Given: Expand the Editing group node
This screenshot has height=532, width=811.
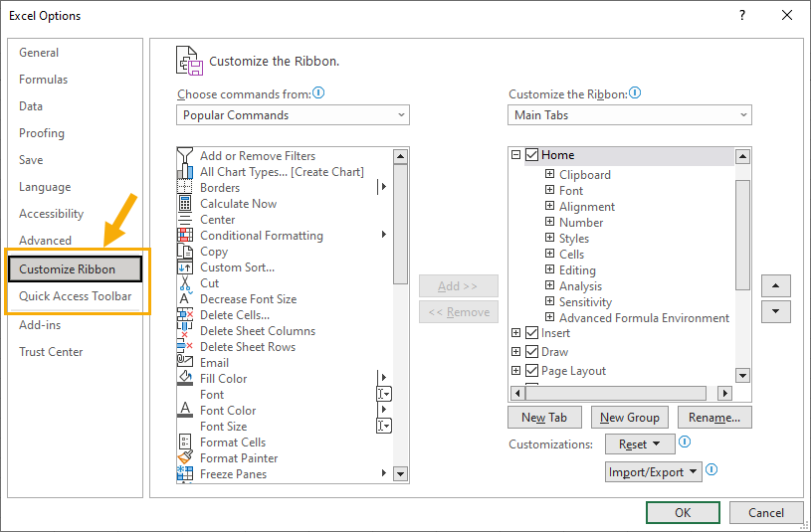Looking at the screenshot, I should pyautogui.click(x=550, y=269).
